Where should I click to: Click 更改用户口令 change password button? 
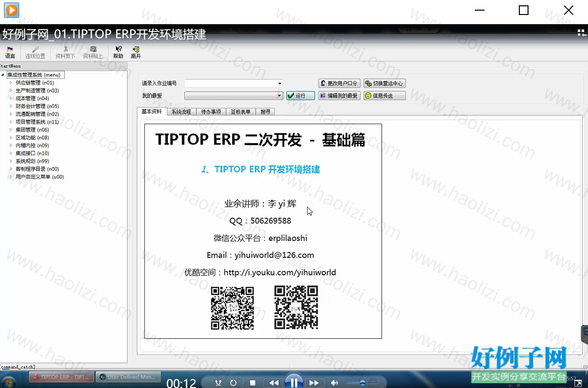(x=339, y=83)
